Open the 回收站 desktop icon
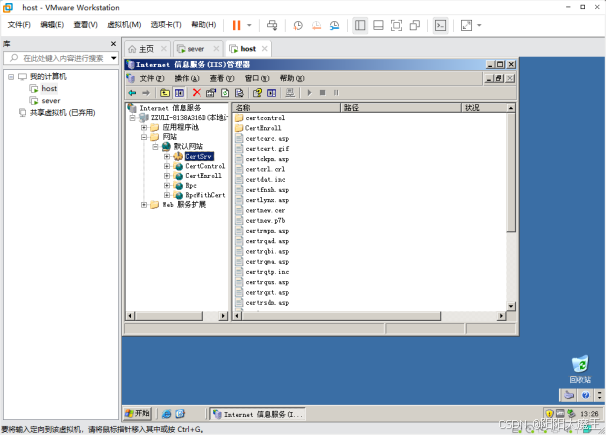 click(580, 369)
